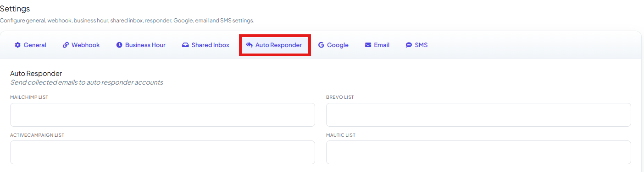
Task: Open the Google tab label
Action: tap(338, 45)
